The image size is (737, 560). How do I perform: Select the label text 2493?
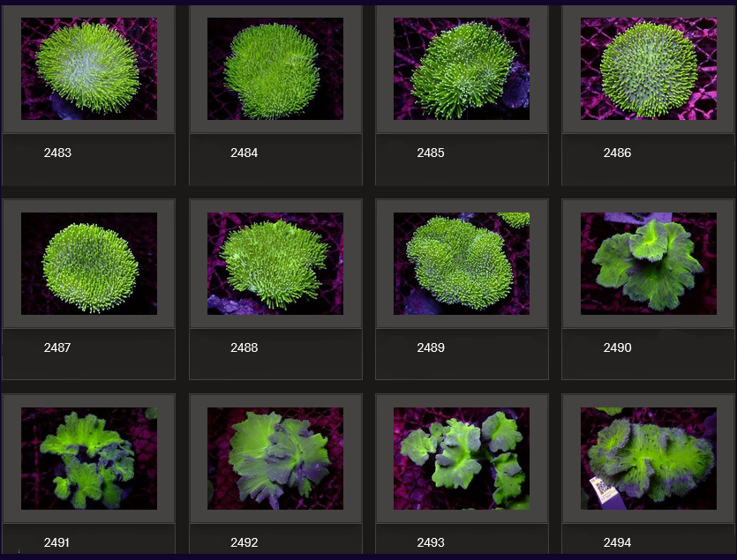coord(431,542)
